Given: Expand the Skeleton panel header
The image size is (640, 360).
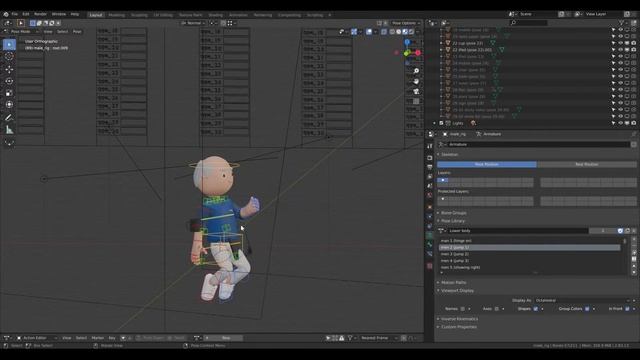Looking at the screenshot, I should 449,155.
